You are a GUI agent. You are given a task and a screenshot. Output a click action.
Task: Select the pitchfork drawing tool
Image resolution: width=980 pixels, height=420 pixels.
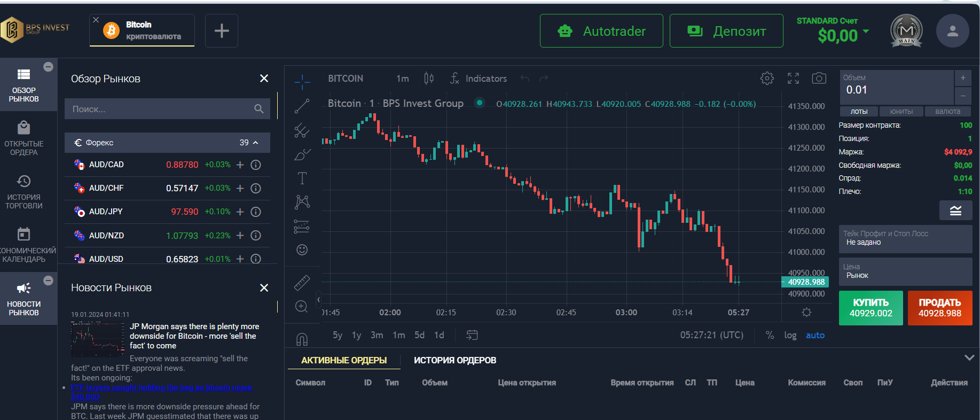coord(302,130)
